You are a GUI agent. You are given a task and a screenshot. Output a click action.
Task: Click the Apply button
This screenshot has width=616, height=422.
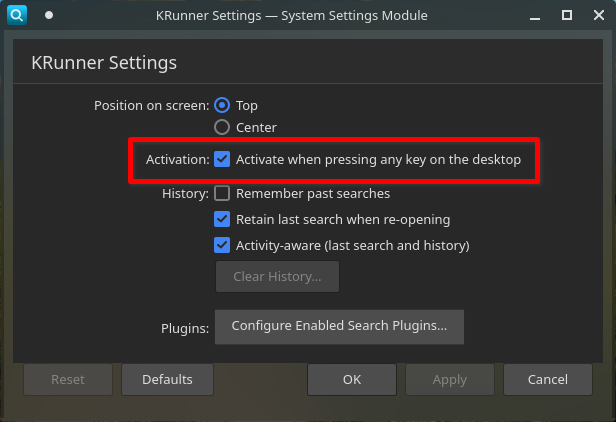tap(449, 379)
